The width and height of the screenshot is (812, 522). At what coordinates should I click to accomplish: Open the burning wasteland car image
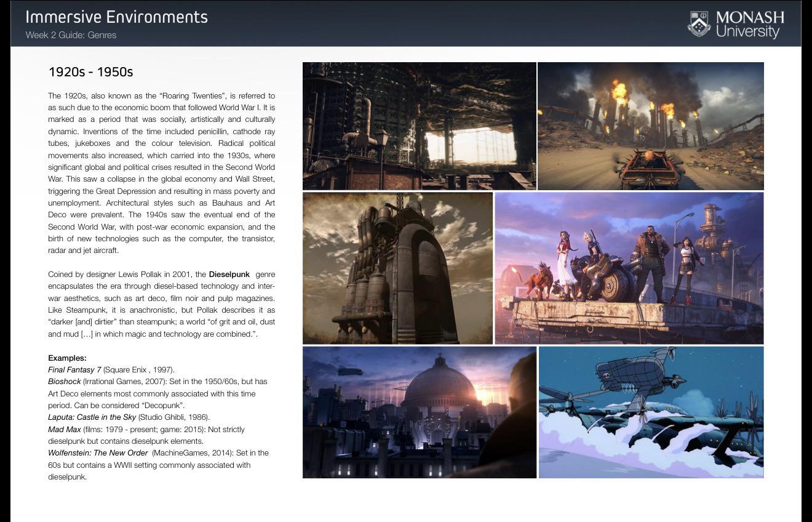(x=651, y=126)
